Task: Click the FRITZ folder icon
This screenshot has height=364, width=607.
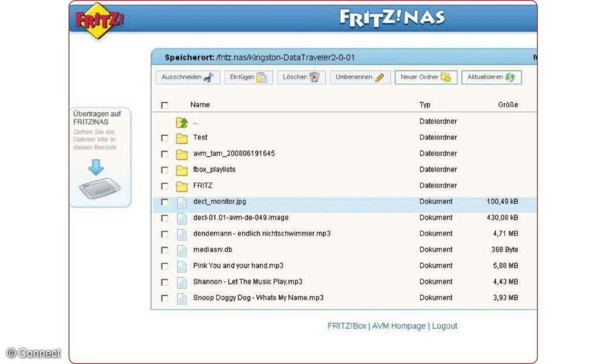Action: 182,187
